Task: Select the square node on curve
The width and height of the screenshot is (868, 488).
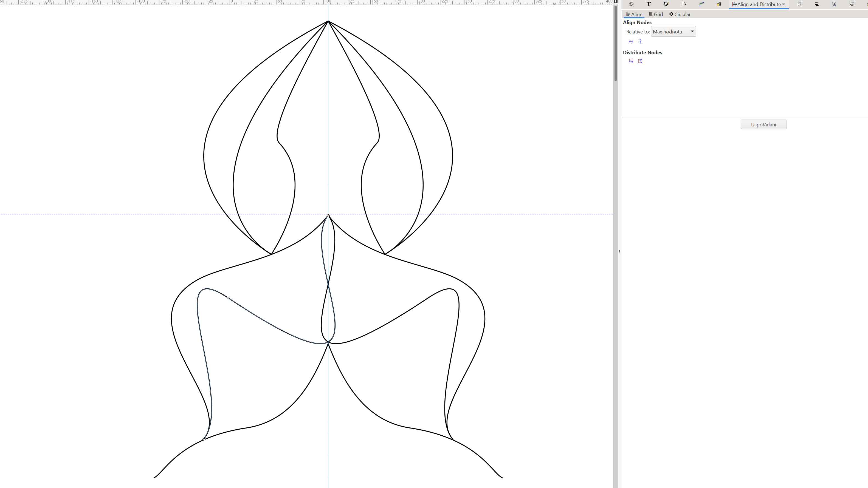Action: [x=228, y=298]
